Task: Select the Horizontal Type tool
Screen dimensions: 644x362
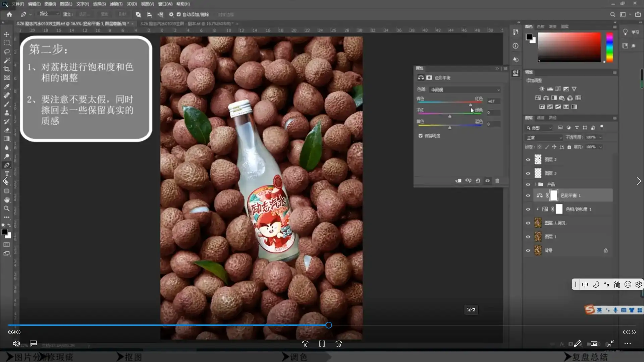Action: click(7, 174)
